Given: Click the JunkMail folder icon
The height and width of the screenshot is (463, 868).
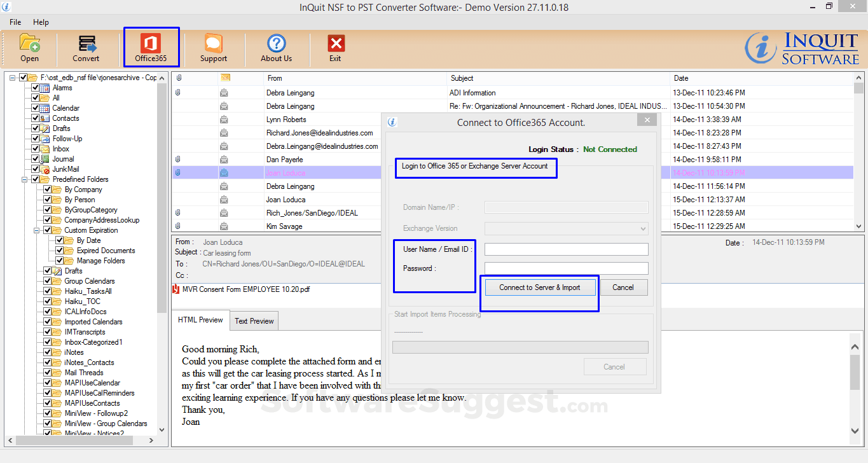Looking at the screenshot, I should coord(45,169).
